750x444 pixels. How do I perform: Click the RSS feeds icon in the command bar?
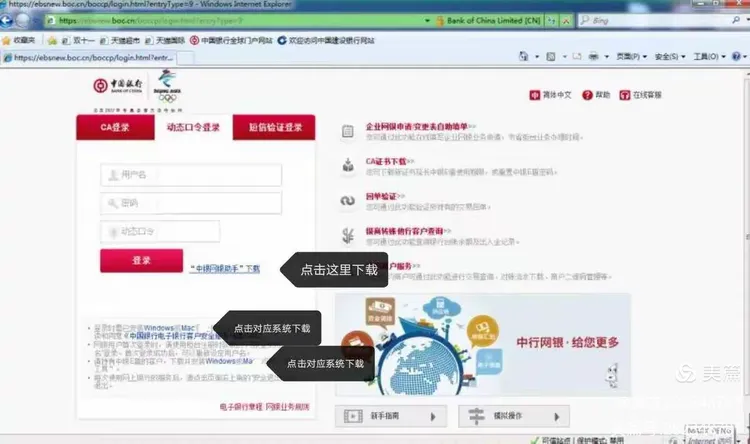(551, 56)
